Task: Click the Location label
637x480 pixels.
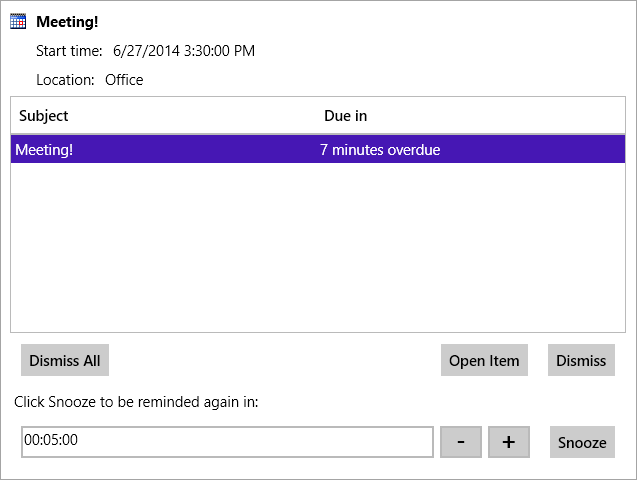Action: [x=65, y=80]
